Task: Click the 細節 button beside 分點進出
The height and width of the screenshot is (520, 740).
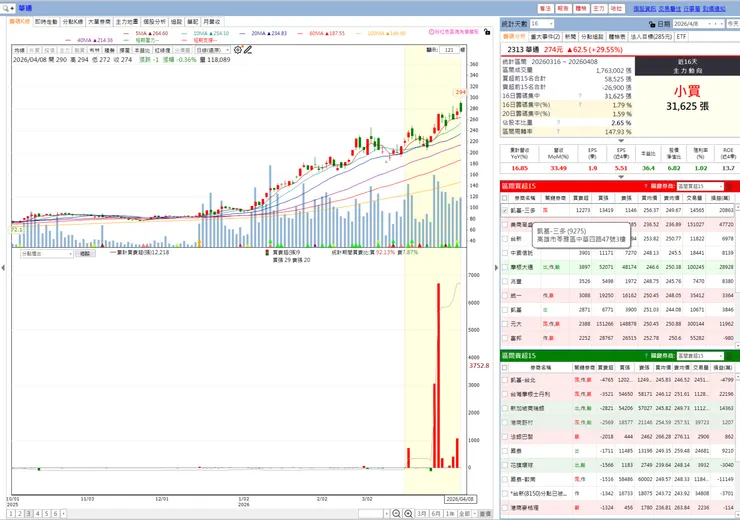Action: pyautogui.click(x=85, y=253)
